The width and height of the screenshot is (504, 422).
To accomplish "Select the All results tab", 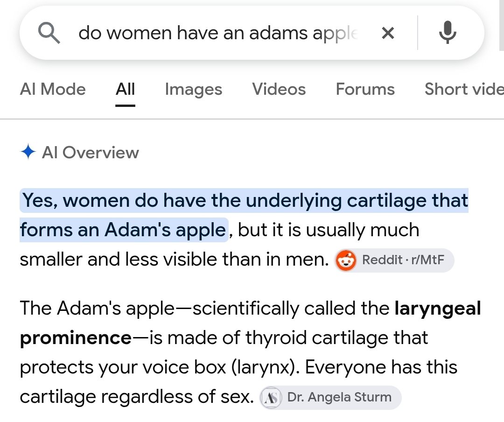I will coord(126,89).
